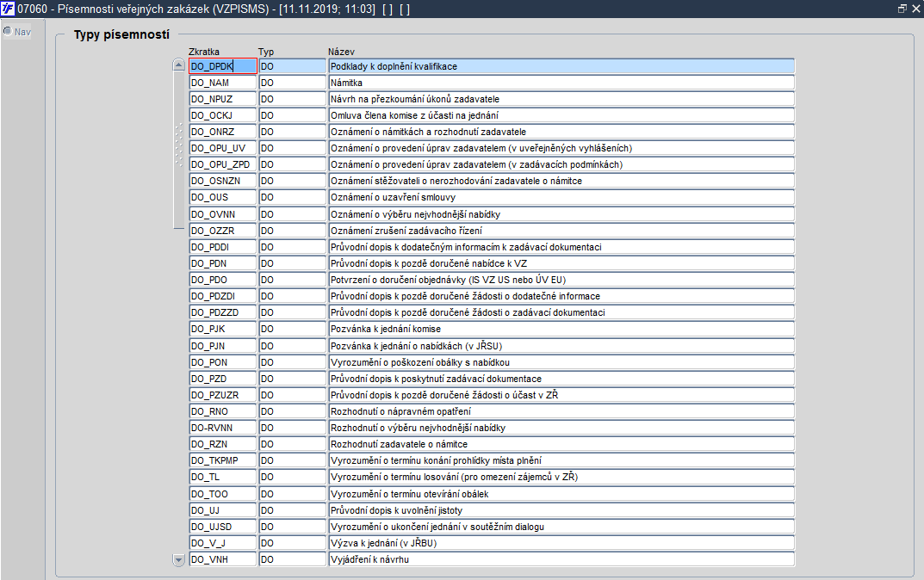Select the DO_OPU_ZPD Zkratka field
Image resolution: width=924 pixels, height=580 pixels.
tap(223, 165)
